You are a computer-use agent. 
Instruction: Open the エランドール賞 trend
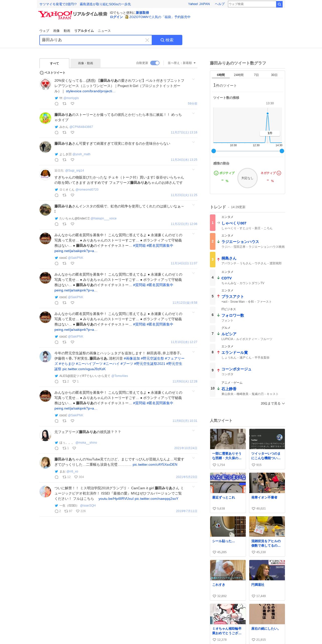[x=234, y=353]
